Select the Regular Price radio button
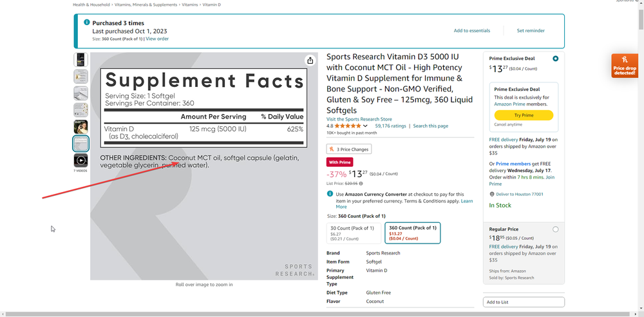Viewport: 644px width, 317px height. (x=555, y=229)
